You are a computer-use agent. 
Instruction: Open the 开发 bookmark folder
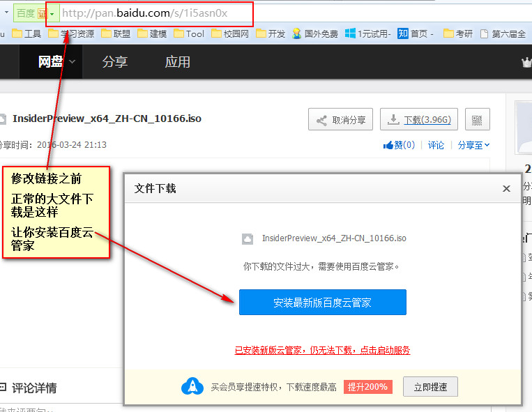[271, 33]
